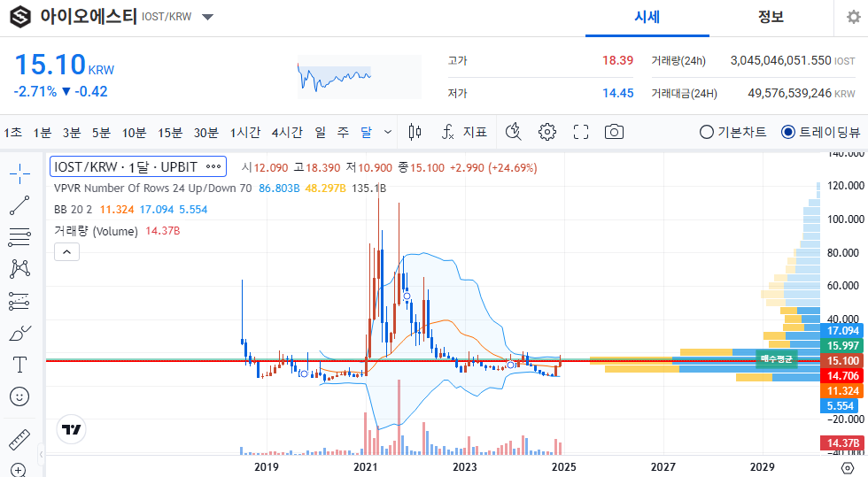Click the 17.094 upper band price label
868x477 pixels.
click(x=842, y=331)
